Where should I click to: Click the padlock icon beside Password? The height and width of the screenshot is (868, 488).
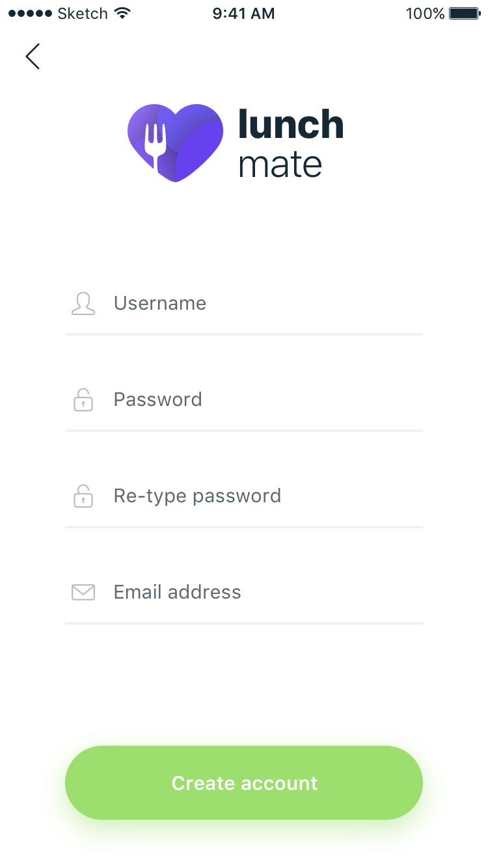point(83,400)
